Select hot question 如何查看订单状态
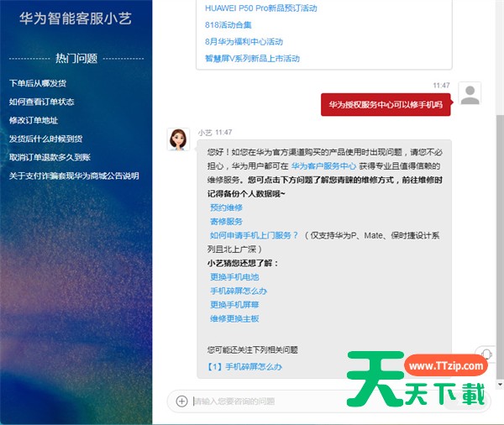The height and width of the screenshot is (425, 504). 41,102
